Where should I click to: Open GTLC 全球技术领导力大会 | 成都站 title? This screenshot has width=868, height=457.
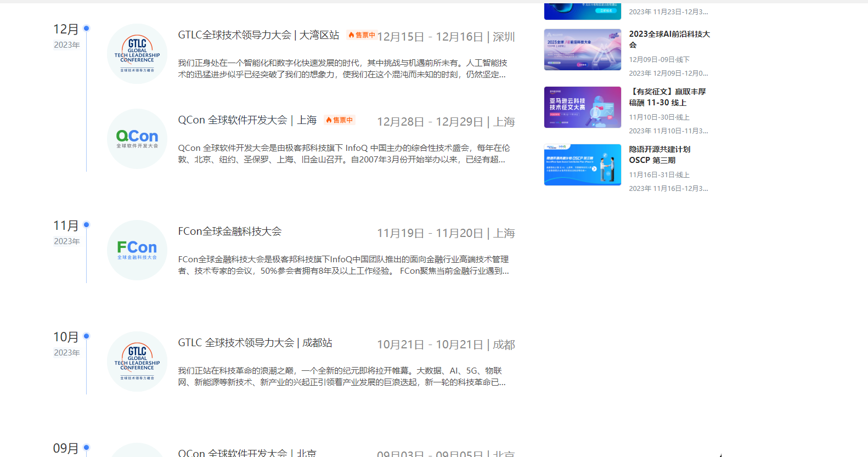pyautogui.click(x=255, y=343)
